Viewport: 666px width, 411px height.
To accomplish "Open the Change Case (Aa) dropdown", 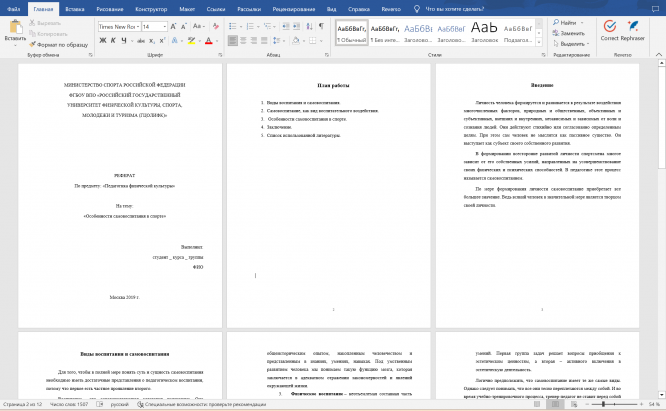I will coord(199,26).
